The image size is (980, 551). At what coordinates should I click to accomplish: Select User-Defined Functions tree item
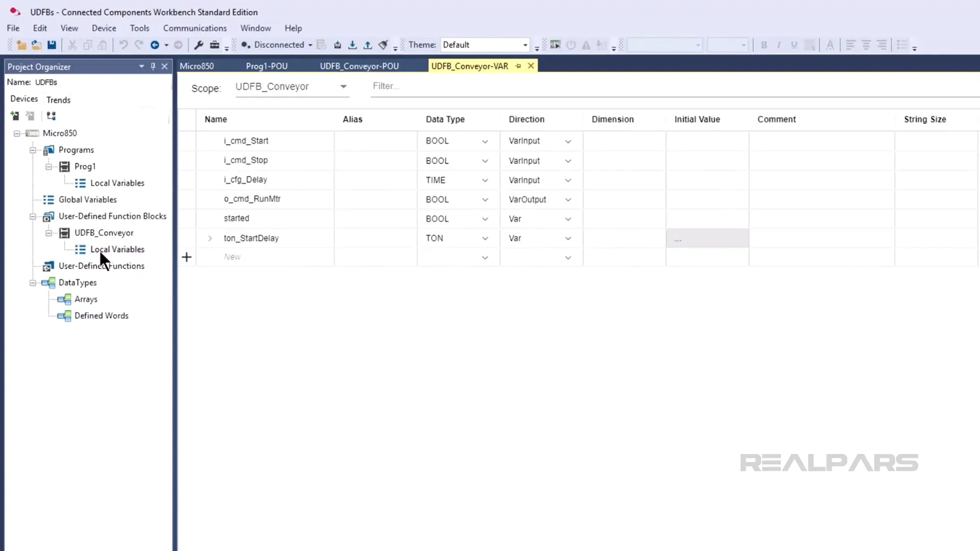click(x=101, y=266)
